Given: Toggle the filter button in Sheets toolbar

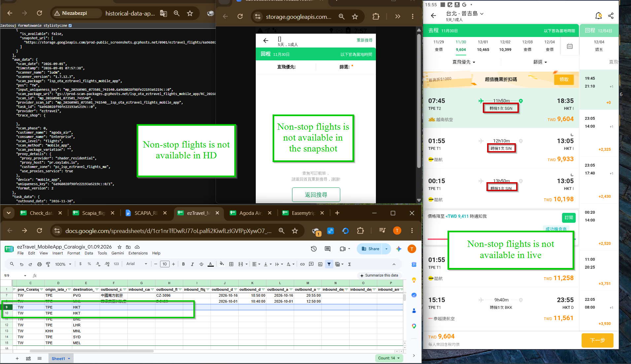Looking at the screenshot, I should tap(329, 264).
